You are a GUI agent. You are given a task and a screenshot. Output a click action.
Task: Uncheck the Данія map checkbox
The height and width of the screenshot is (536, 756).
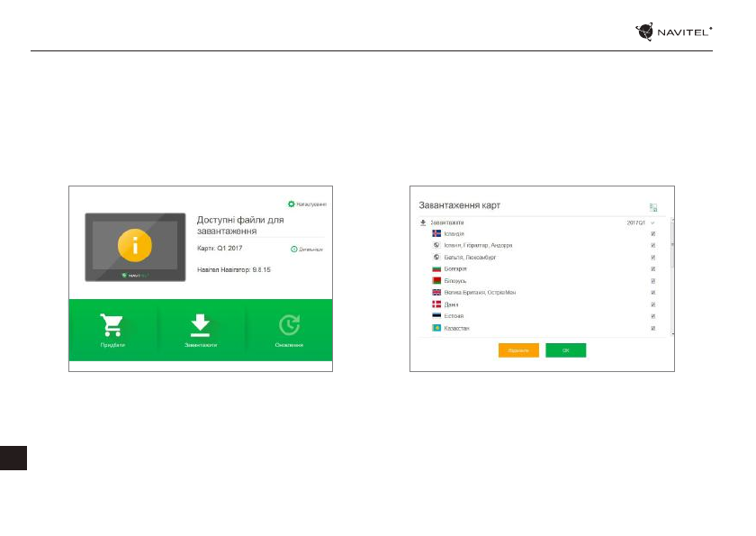(652, 304)
